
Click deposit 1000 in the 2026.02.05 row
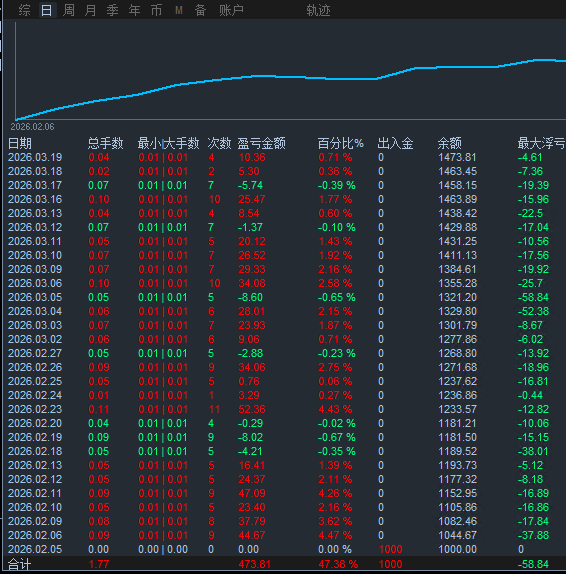point(391,549)
